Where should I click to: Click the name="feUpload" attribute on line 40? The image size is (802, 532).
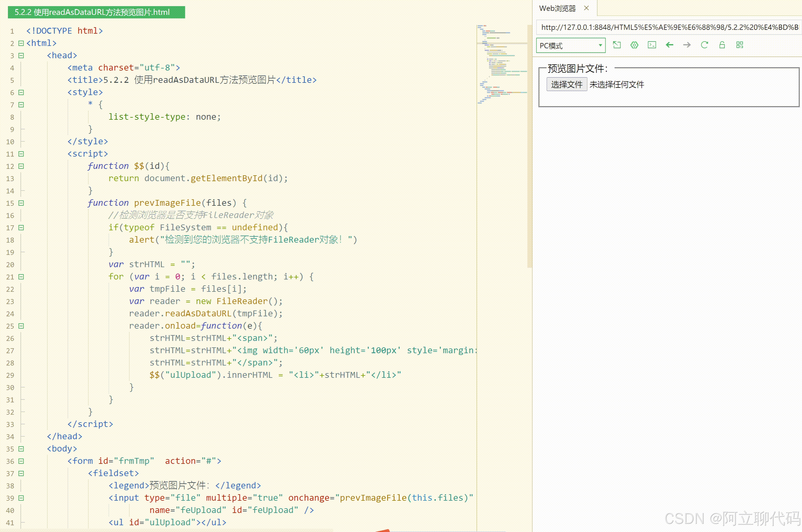[x=188, y=510]
